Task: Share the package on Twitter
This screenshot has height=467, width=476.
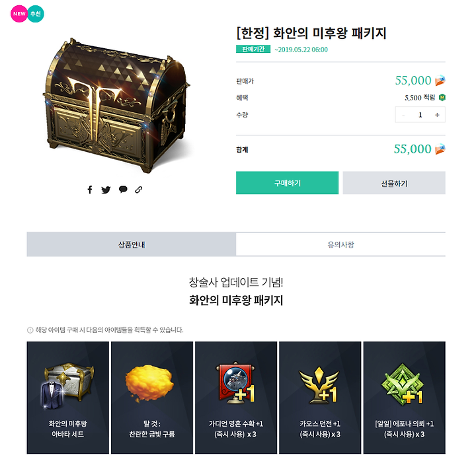Action: coord(106,190)
